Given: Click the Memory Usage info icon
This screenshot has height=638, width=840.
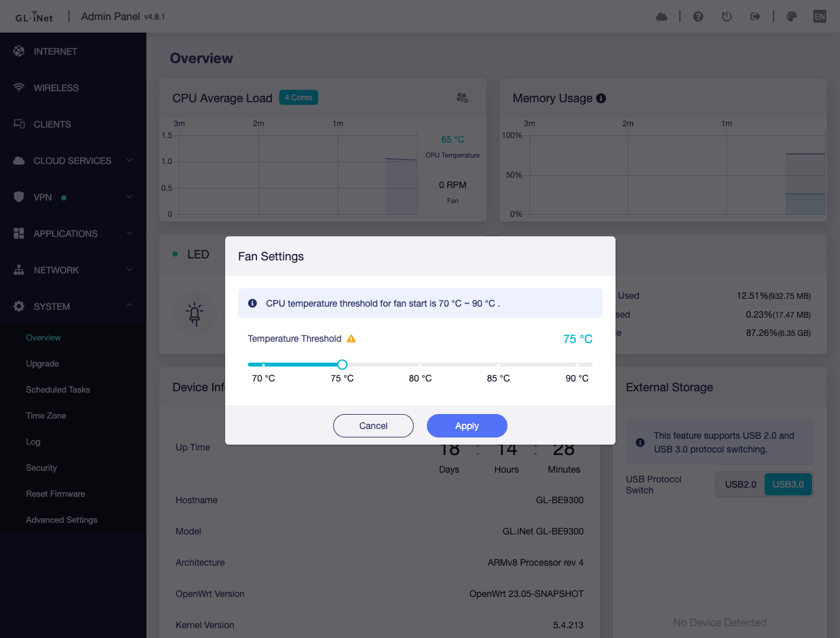Looking at the screenshot, I should pyautogui.click(x=601, y=98).
